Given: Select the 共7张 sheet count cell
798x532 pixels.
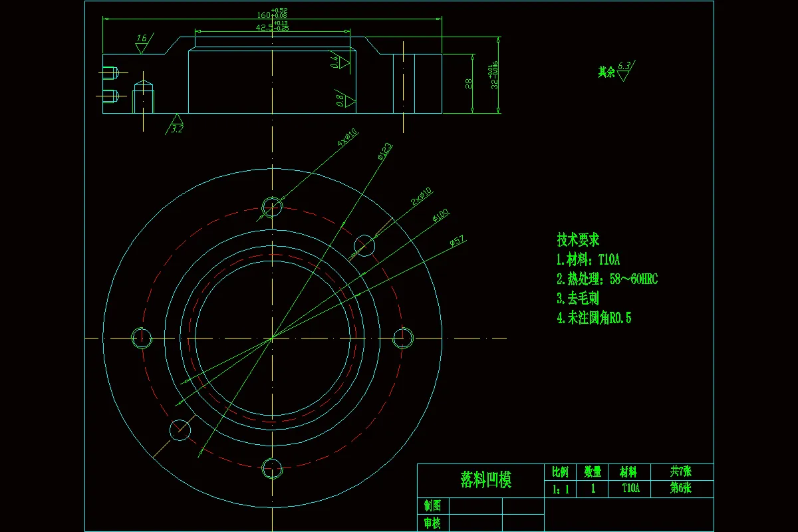Looking at the screenshot, I should coord(681,471).
